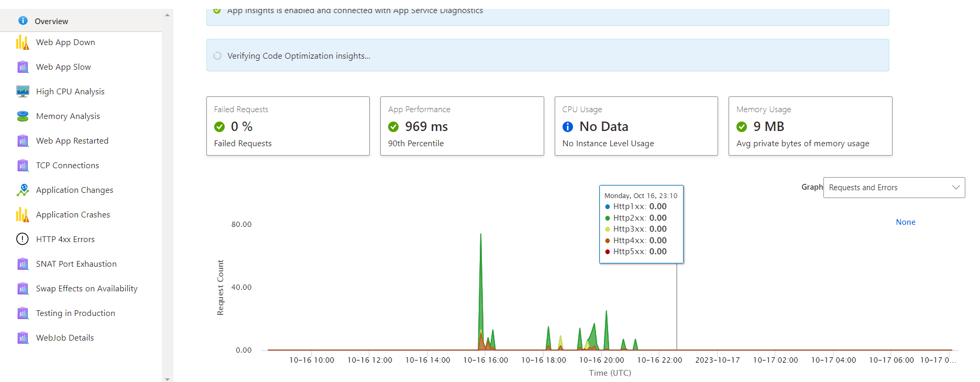This screenshot has width=980, height=382.
Task: Click the green check in App Performance card
Action: (x=393, y=127)
